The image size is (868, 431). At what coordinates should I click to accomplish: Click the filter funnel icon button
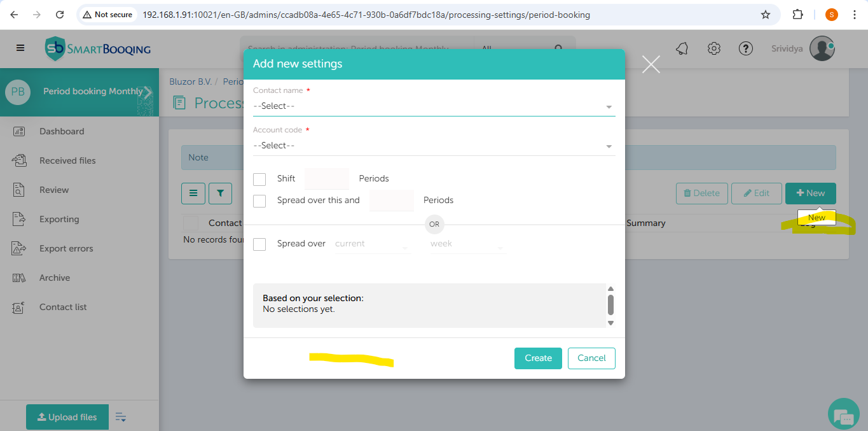pos(220,193)
